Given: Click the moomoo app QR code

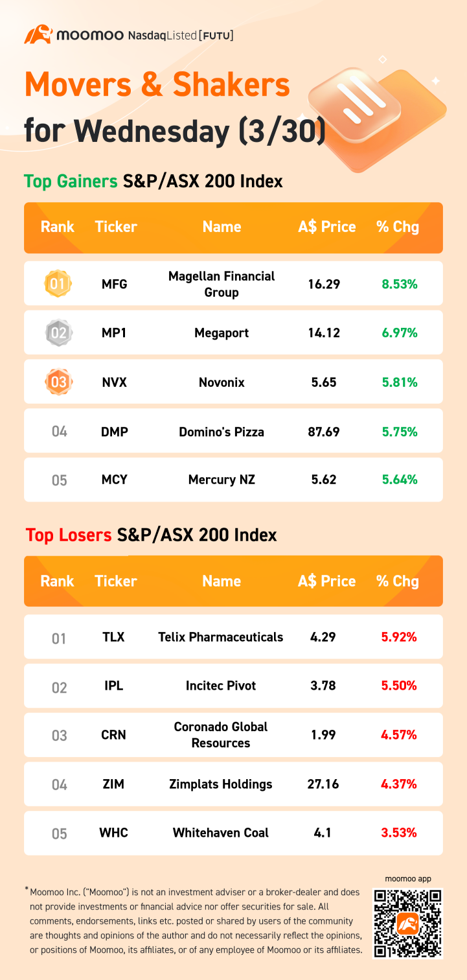Looking at the screenshot, I should click(x=408, y=923).
